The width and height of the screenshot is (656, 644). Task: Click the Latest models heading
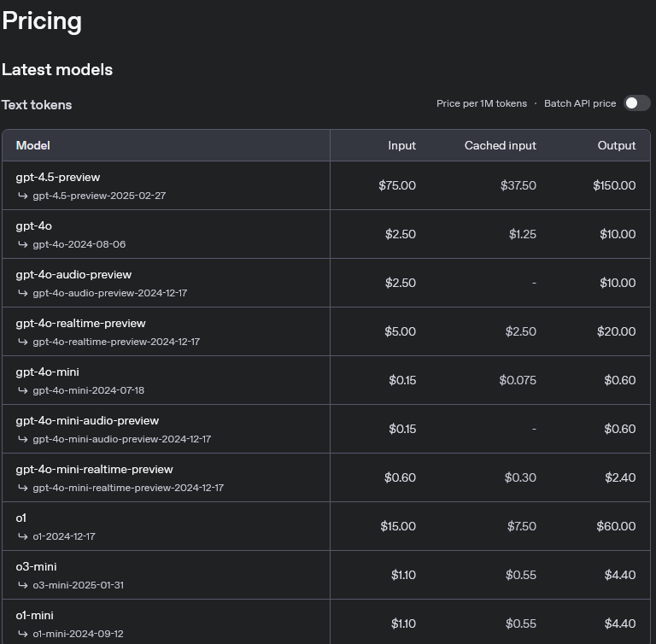coord(57,69)
